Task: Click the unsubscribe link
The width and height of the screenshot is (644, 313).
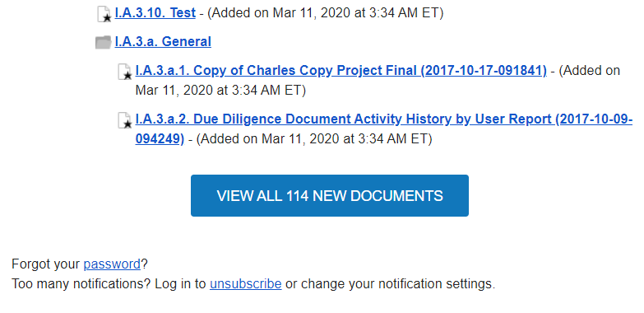Action: (246, 284)
